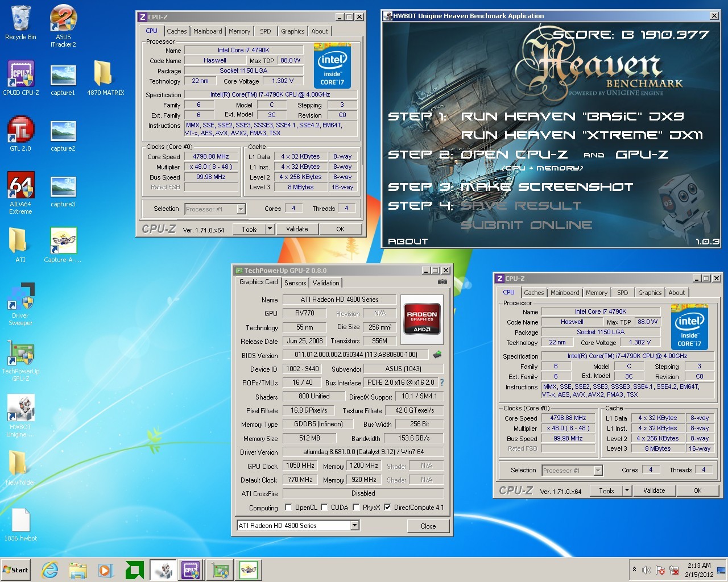
Task: Select the TechPowerUp GPU-Z desktop shortcut
Action: [x=20, y=360]
